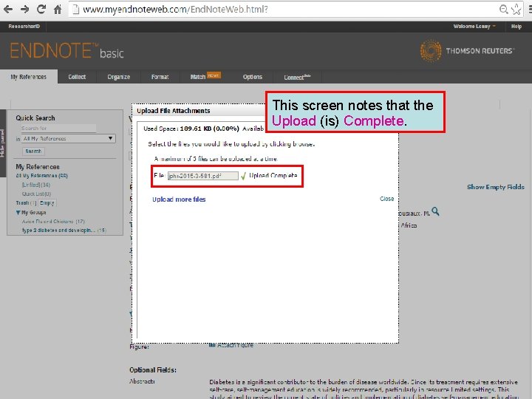532x399 pixels.
Task: Click the Quick Search text field
Action: tap(58, 129)
